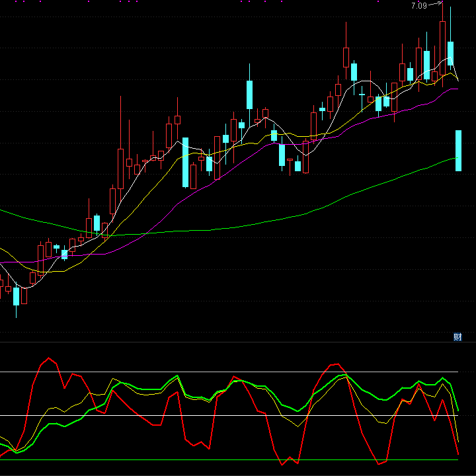The width and height of the screenshot is (476, 476).
Task: Select the red peak candle marked by the 7.09 arrow
Action: click(x=442, y=45)
